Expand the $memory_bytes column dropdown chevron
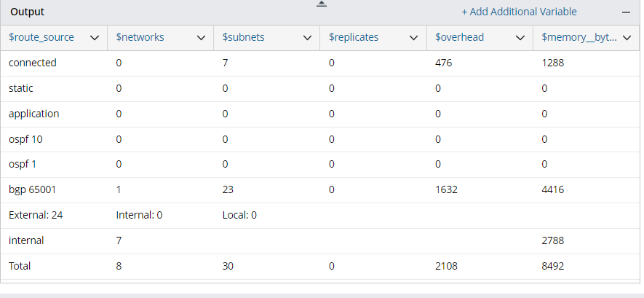Viewport: 644px width, 298px height. (x=627, y=38)
